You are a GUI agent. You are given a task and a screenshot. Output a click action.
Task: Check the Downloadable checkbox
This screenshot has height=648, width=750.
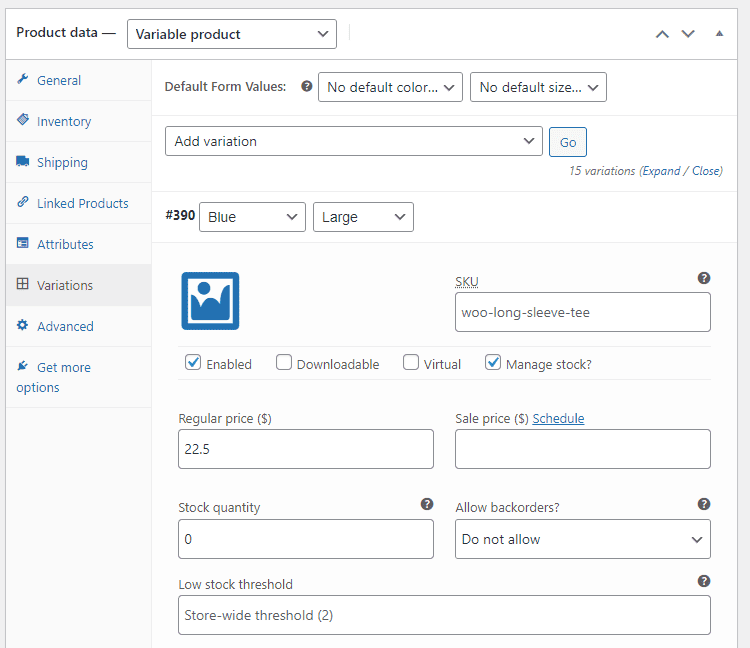(x=284, y=362)
